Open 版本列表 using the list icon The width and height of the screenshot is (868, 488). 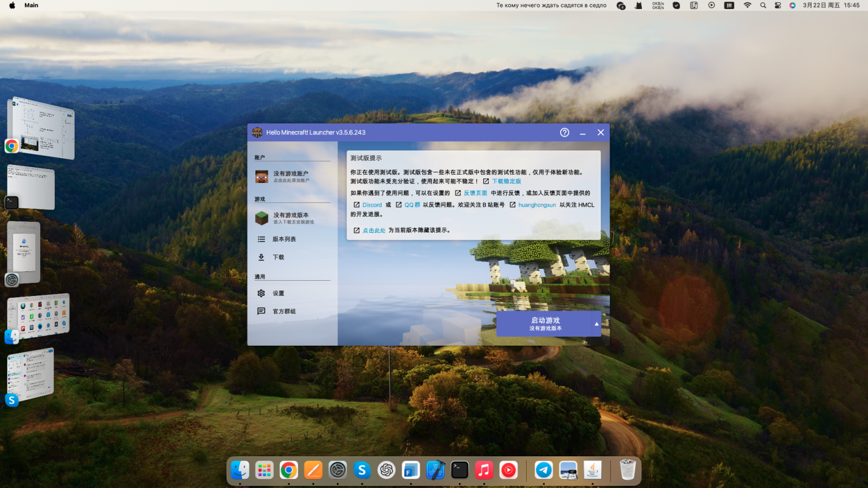click(261, 239)
